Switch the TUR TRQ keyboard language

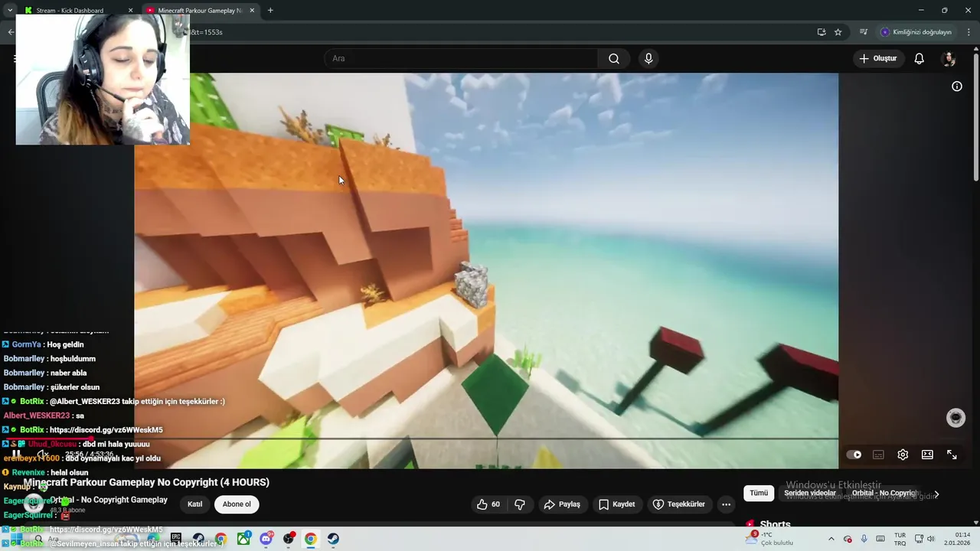(x=900, y=539)
